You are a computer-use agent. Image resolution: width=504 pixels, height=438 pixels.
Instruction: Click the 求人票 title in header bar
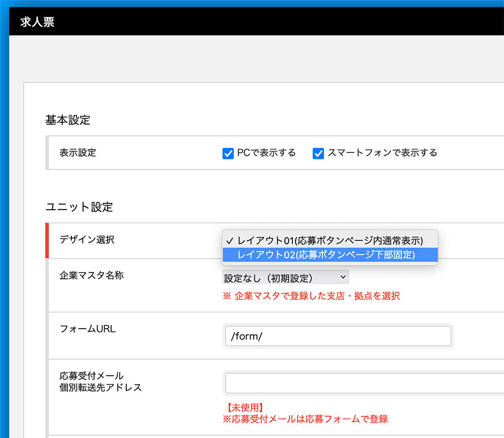[37, 22]
